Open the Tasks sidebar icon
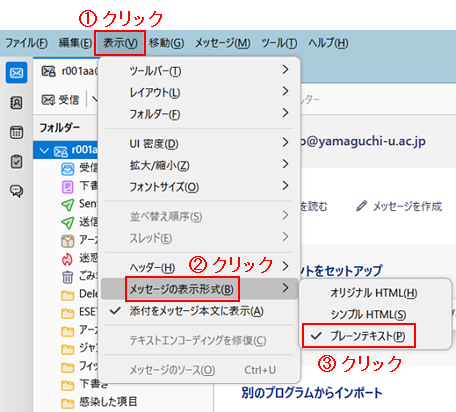Screen dimensions: 456x412 [x=16, y=162]
